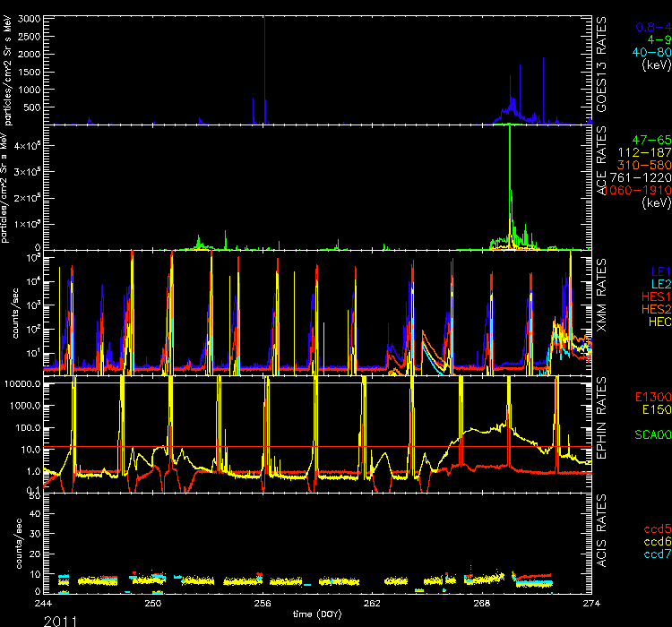Click the E1300 EPHIN legend entry
672x627 pixels.
point(652,397)
